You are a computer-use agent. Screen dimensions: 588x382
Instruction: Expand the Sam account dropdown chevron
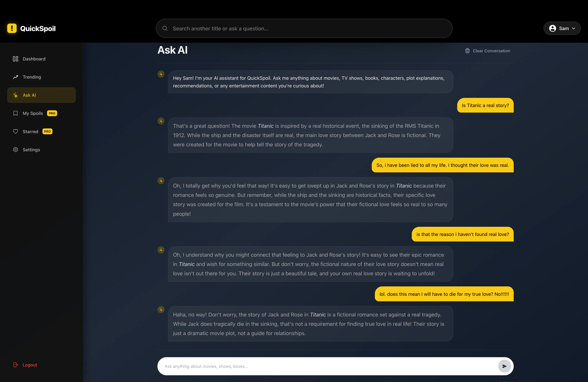[x=574, y=28]
